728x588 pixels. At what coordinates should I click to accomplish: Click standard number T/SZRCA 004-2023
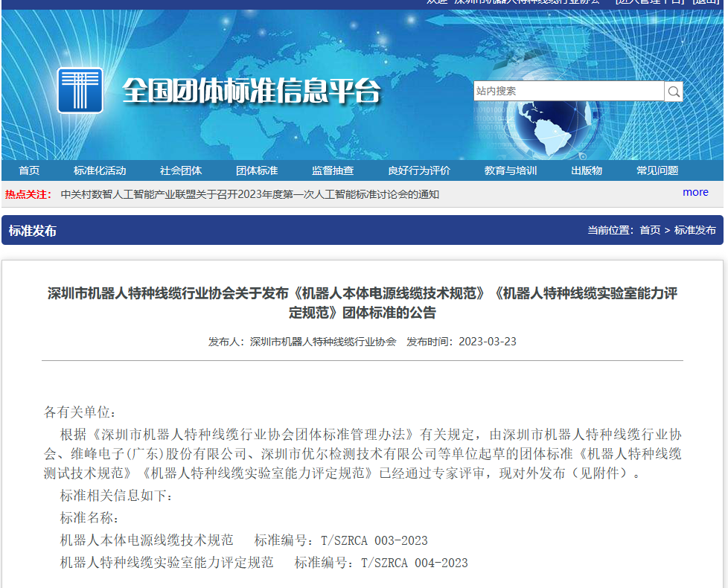pos(415,563)
